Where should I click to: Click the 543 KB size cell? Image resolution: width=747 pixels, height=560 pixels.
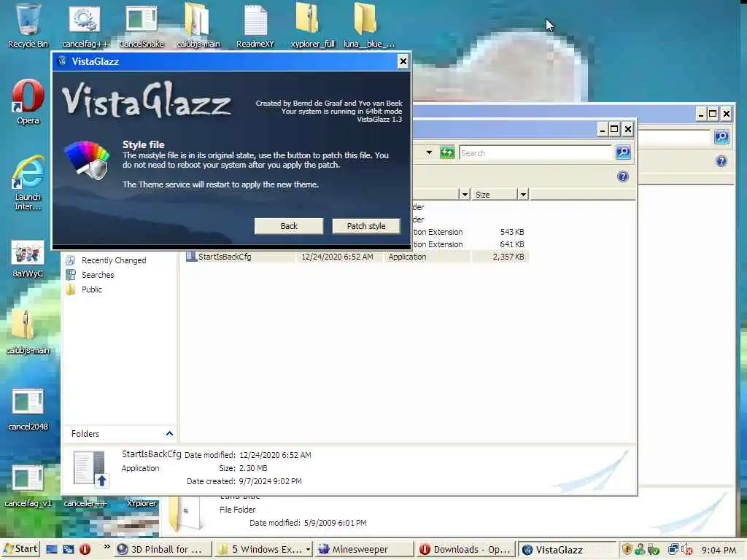[x=511, y=232]
